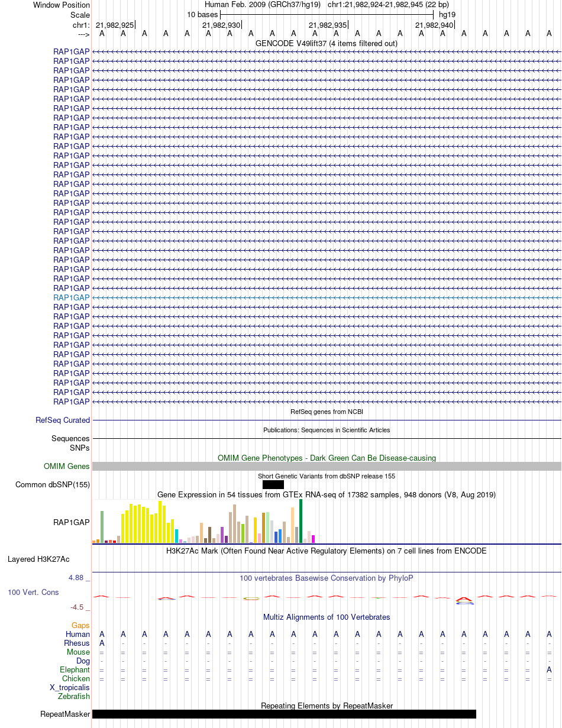562x728 pixels.
Task: Click the orange Gaps label
Action: [80, 625]
